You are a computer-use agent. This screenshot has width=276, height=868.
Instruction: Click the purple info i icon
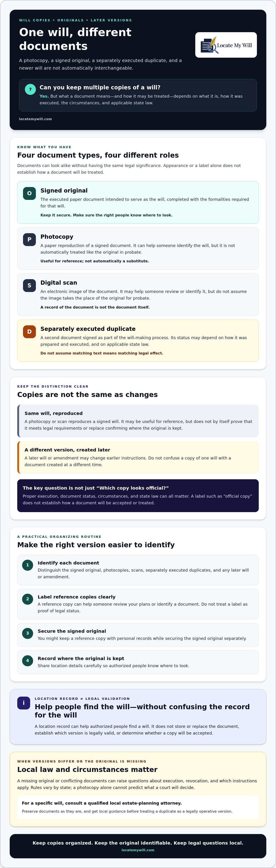[x=24, y=703]
